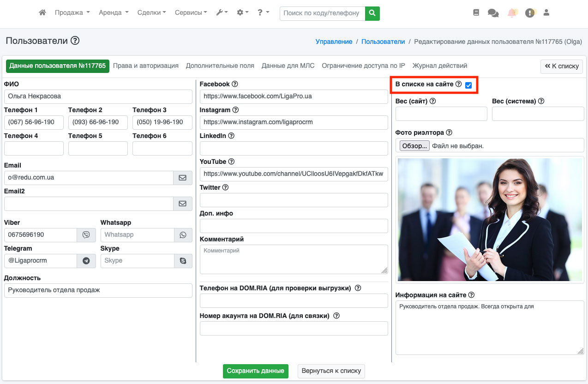Viewport: 588px width, 384px height.
Task: Click the home icon in navbar
Action: click(x=42, y=13)
